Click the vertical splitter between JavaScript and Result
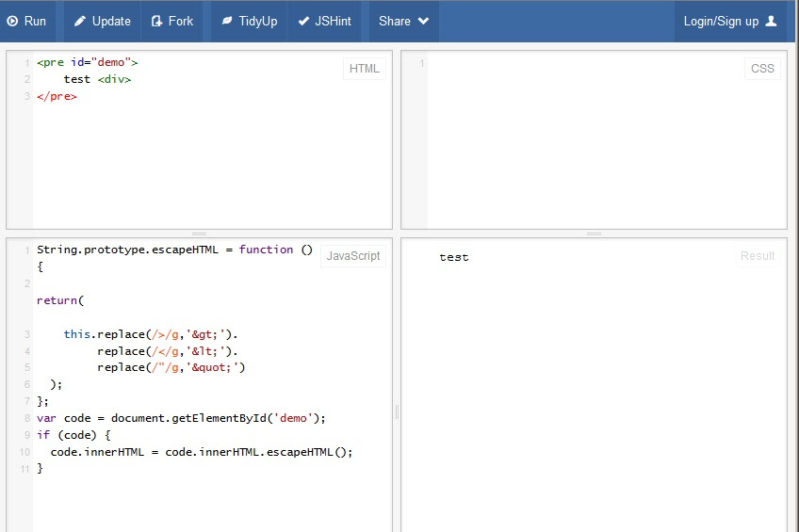799x532 pixels. click(397, 411)
